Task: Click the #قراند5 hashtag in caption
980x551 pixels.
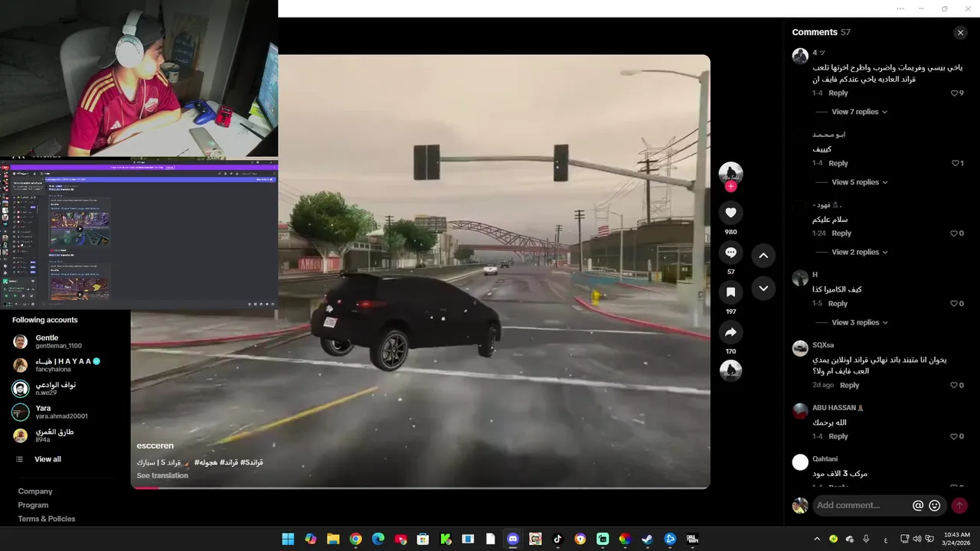Action: coord(252,462)
